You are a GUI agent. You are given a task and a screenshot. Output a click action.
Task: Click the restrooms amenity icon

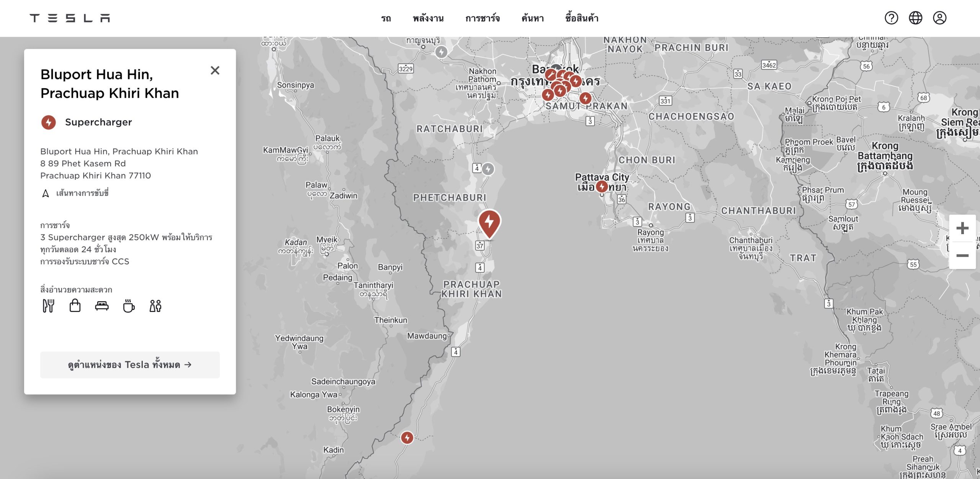[155, 306]
